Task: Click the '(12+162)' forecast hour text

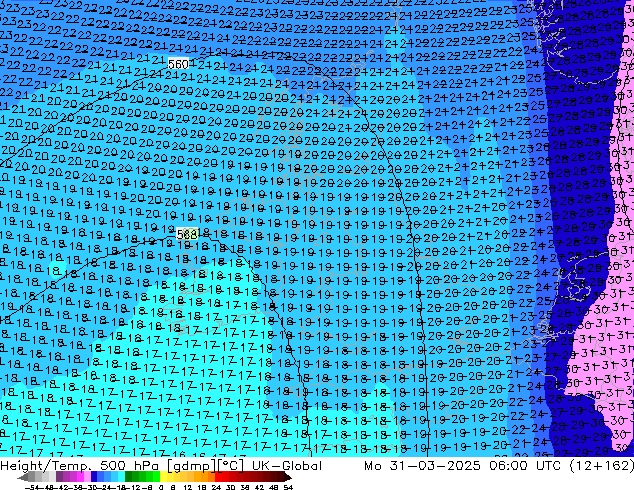Action: (x=601, y=466)
